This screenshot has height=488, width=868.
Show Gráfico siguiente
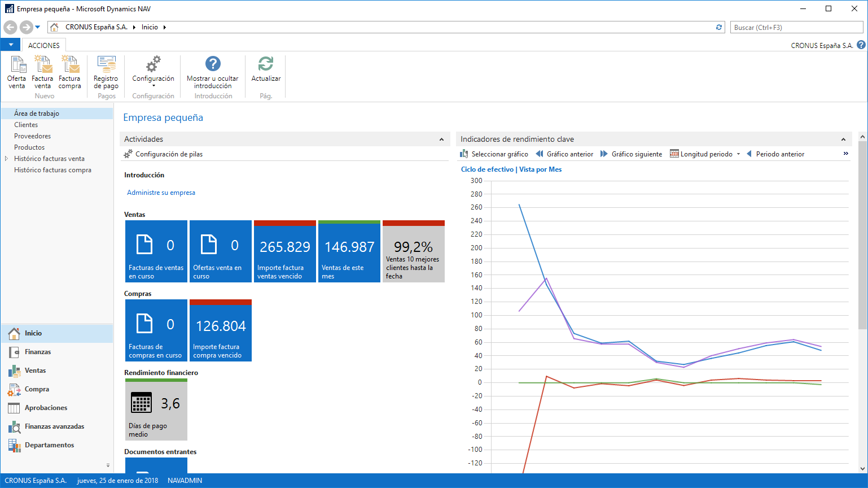(631, 154)
